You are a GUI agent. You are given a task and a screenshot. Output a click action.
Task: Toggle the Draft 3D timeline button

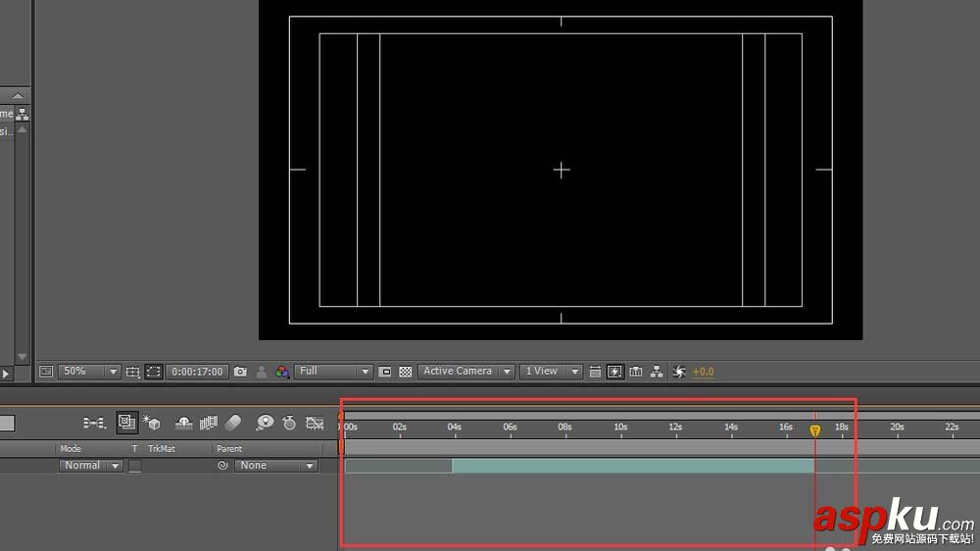pos(126,423)
